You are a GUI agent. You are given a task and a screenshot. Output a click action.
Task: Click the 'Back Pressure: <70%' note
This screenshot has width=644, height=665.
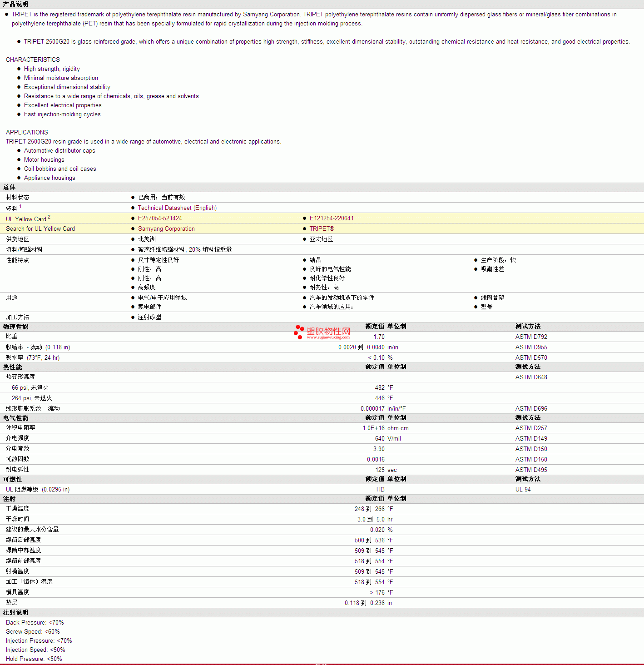(x=35, y=623)
